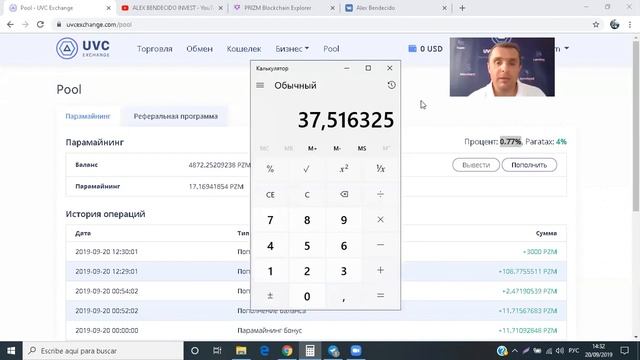Image resolution: width=640 pixels, height=360 pixels.
Task: Expand the user account dropdown arrow
Action: [567, 48]
